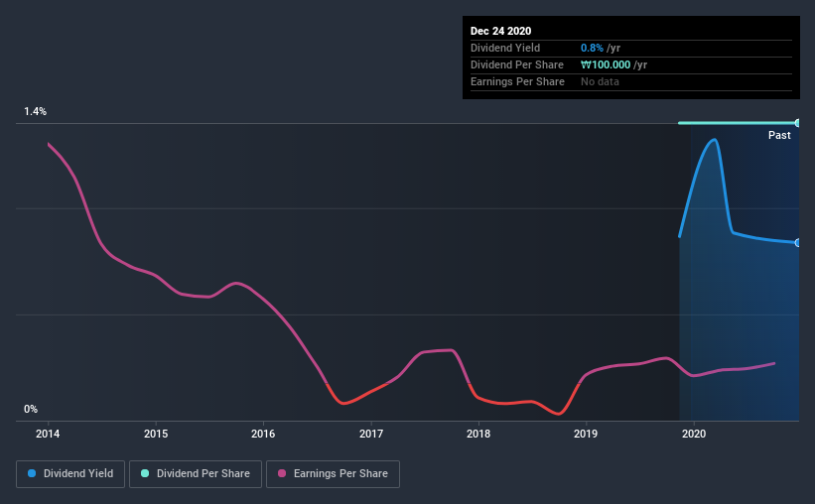The height and width of the screenshot is (504, 815).
Task: Select the 2016 x-axis label
Action: tap(263, 434)
